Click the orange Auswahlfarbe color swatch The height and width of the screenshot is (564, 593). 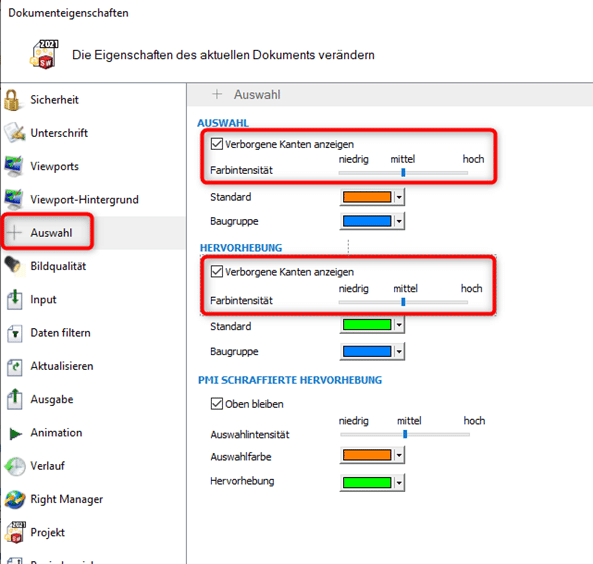pos(367,455)
